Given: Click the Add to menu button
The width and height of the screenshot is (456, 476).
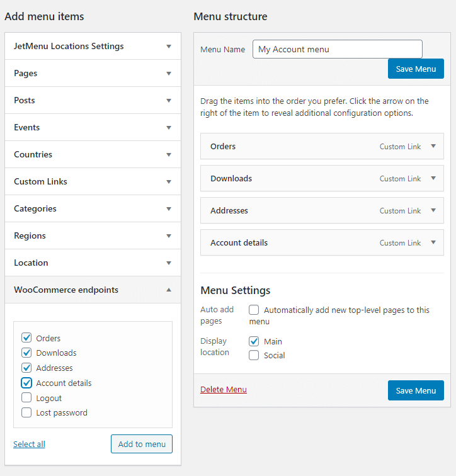Looking at the screenshot, I should 142,444.
